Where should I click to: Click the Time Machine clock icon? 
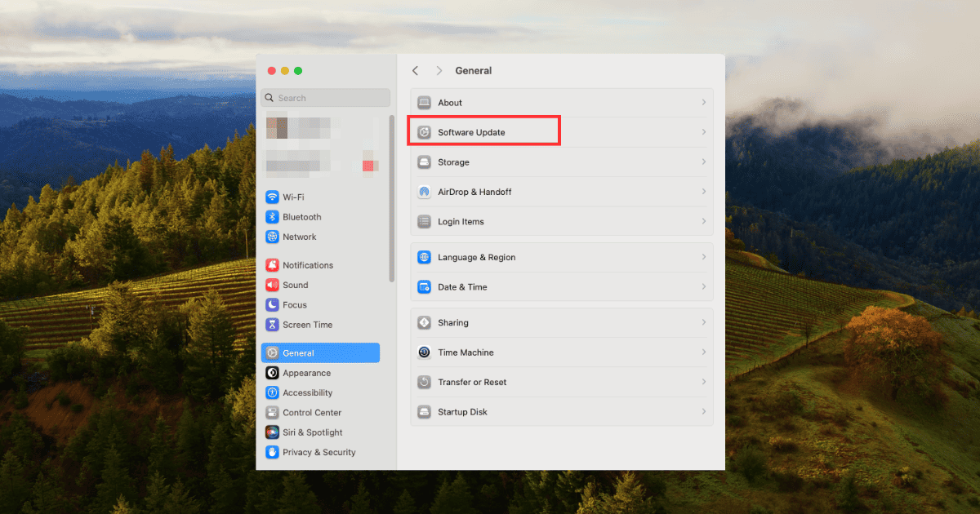click(x=424, y=352)
